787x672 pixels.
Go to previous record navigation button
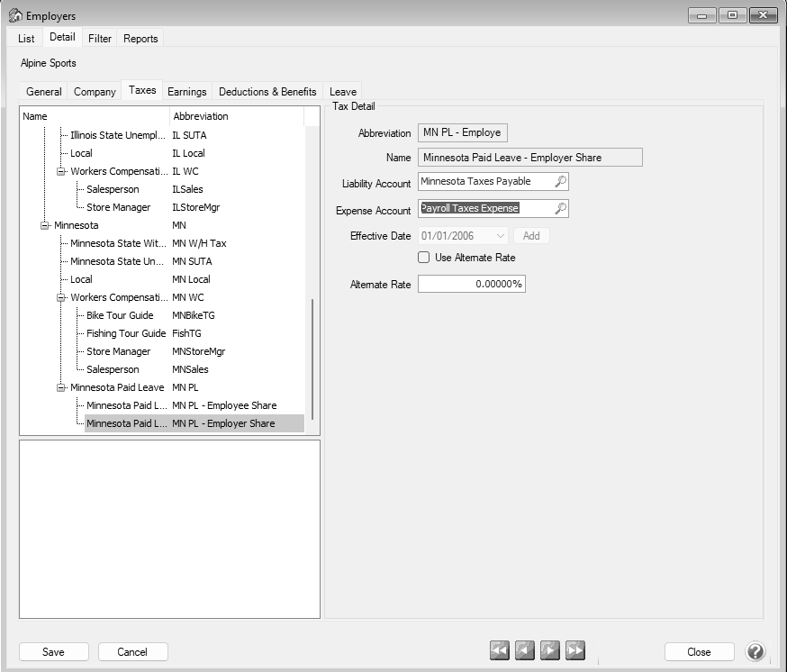(x=525, y=650)
